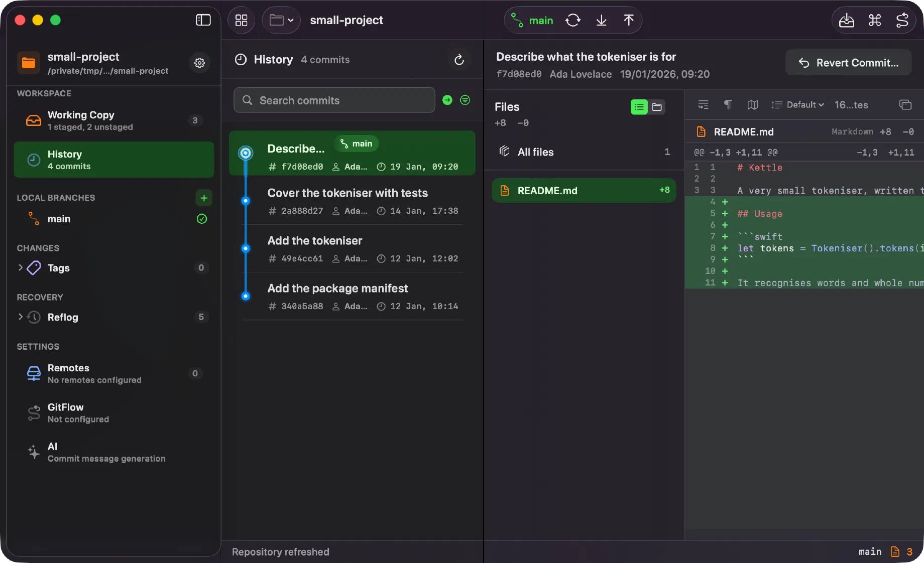Click the Search commits field

(334, 100)
